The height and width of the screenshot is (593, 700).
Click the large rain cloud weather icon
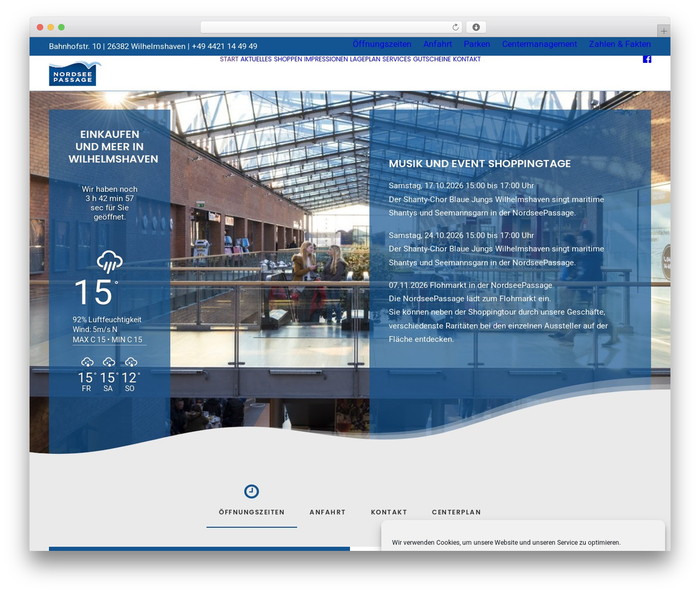(109, 262)
